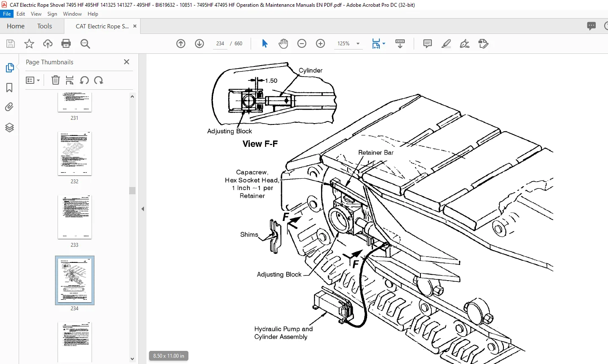608x364 pixels.
Task: Open the find text magnifier
Action: tap(85, 44)
